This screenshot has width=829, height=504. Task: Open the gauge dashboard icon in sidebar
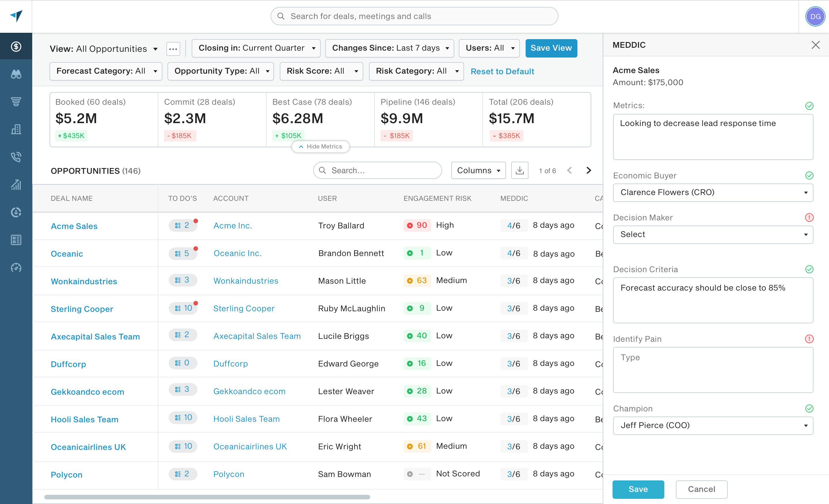(x=16, y=268)
